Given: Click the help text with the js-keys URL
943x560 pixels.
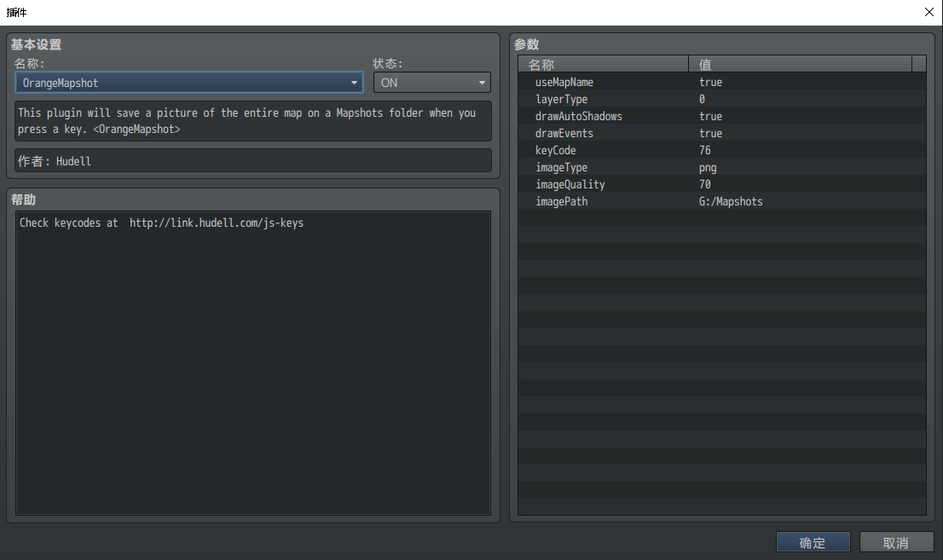Looking at the screenshot, I should 161,222.
